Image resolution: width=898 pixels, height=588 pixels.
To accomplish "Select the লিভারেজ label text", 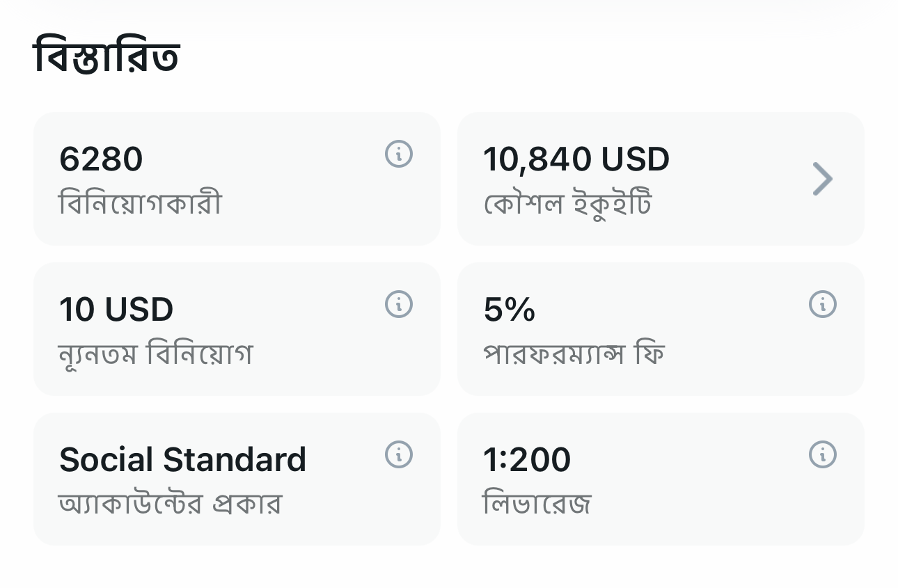I will 537,504.
